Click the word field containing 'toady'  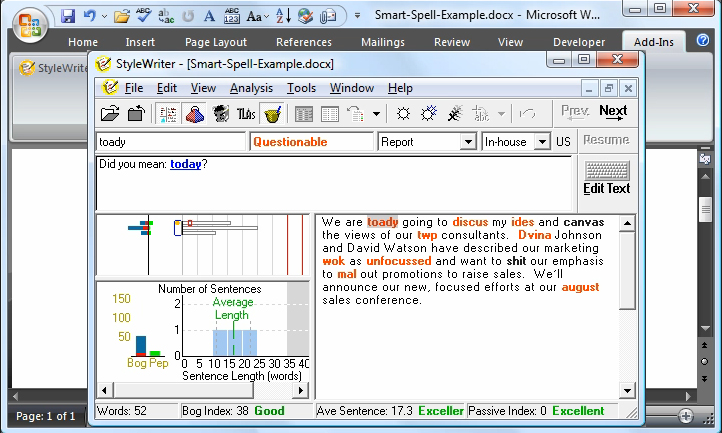click(x=170, y=141)
